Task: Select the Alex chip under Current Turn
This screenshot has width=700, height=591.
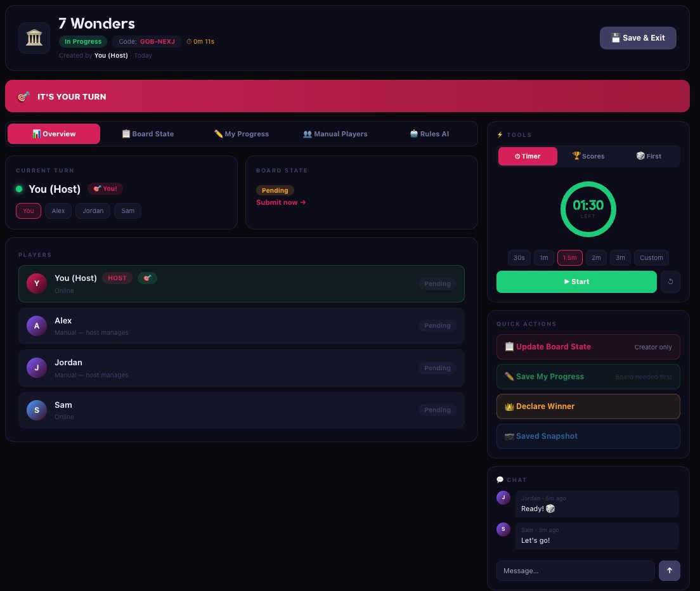Action: pos(58,211)
